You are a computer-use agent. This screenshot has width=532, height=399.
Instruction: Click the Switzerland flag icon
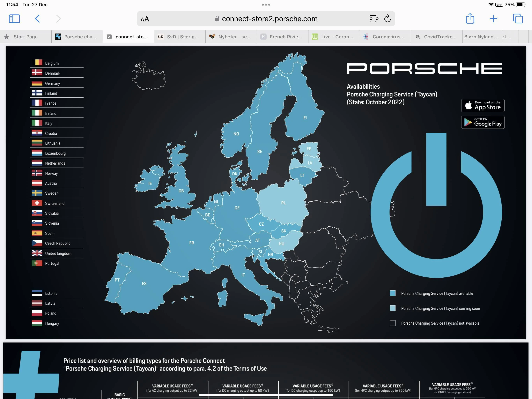[x=37, y=203]
